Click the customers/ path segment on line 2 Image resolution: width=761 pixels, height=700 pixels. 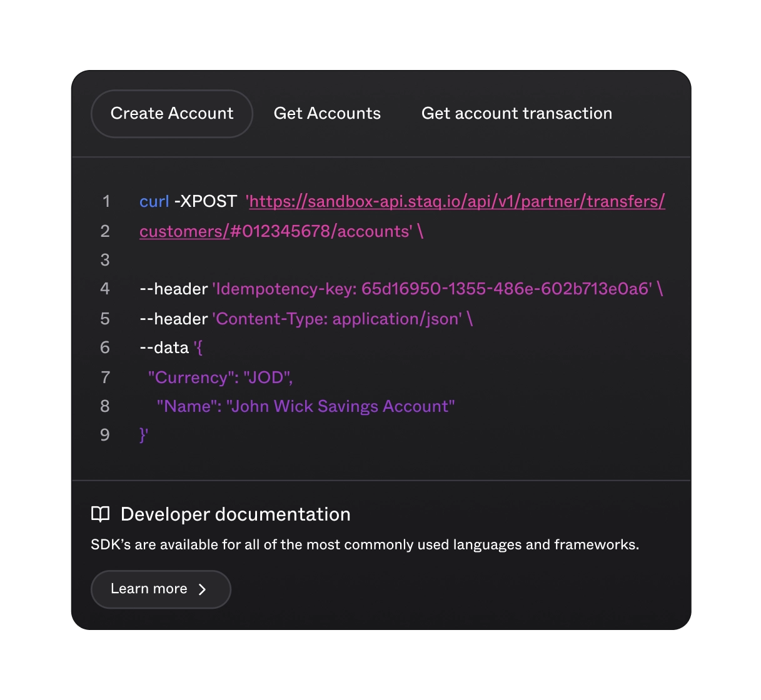pyautogui.click(x=182, y=231)
